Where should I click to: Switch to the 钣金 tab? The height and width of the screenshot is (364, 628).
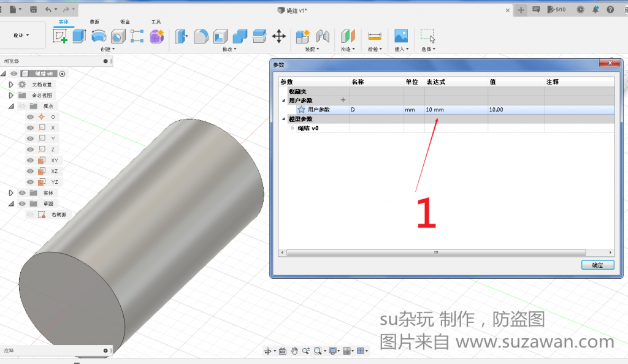click(125, 22)
